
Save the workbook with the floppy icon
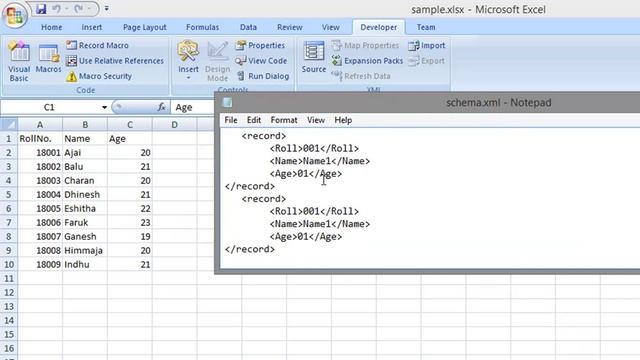pos(41,9)
